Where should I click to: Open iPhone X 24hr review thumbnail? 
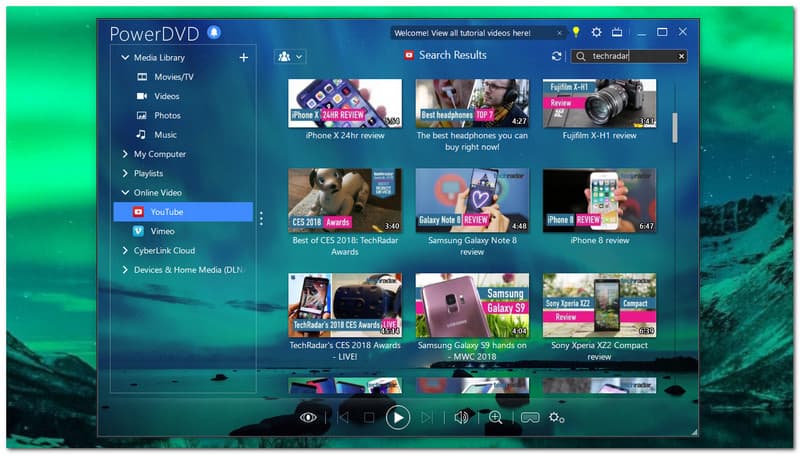point(345,103)
